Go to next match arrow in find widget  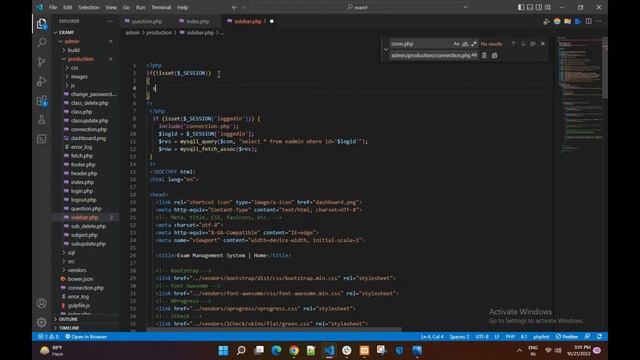(523, 44)
